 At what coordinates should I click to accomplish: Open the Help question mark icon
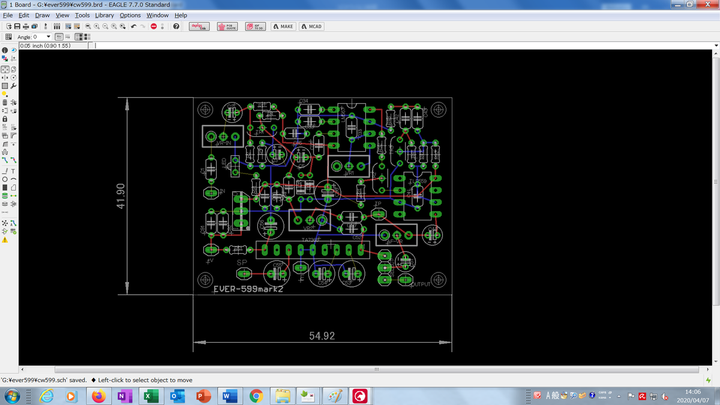coord(176,26)
